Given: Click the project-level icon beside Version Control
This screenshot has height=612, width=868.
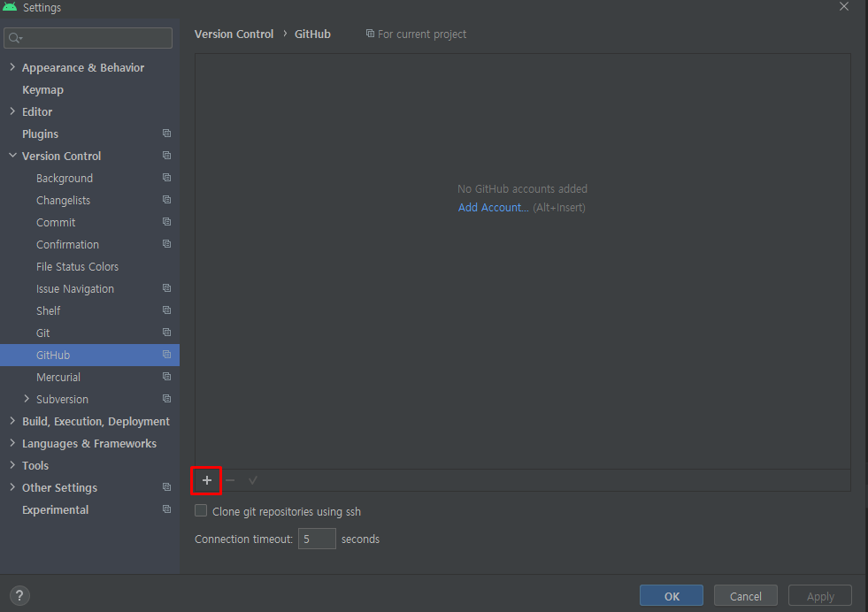Looking at the screenshot, I should point(166,156).
